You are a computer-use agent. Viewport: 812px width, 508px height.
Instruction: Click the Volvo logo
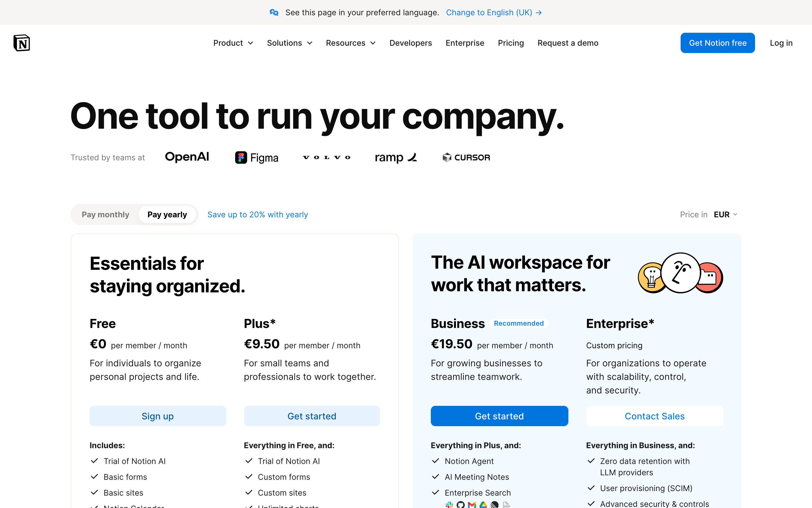tap(326, 157)
